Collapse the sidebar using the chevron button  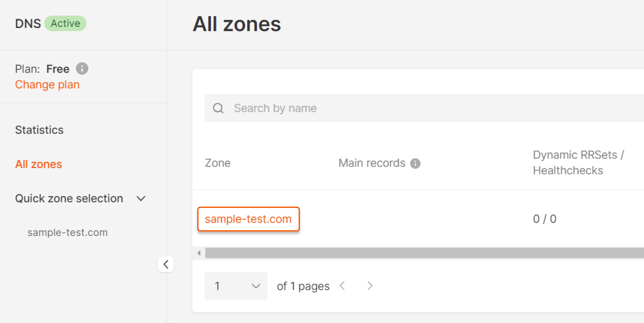point(166,264)
